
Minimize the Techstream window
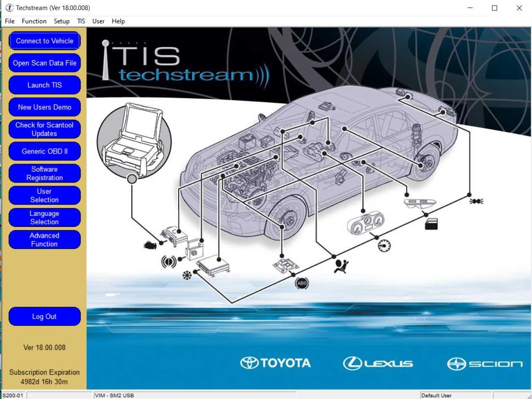[470, 8]
